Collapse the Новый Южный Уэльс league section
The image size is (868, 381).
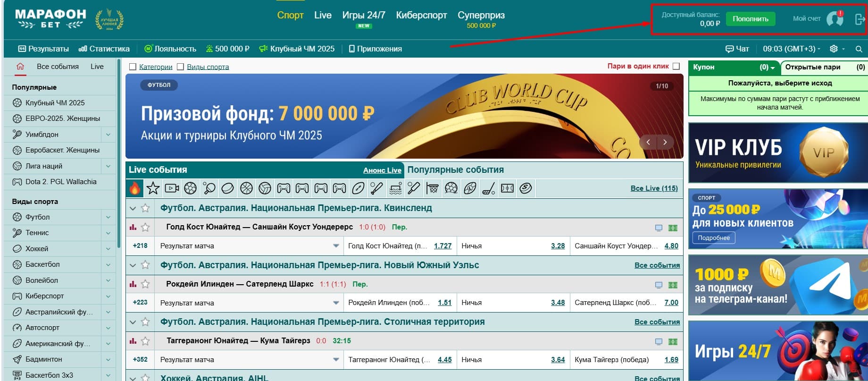[x=133, y=265]
